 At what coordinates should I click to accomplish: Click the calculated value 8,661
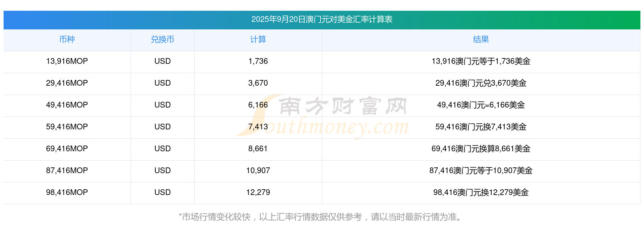coord(258,149)
